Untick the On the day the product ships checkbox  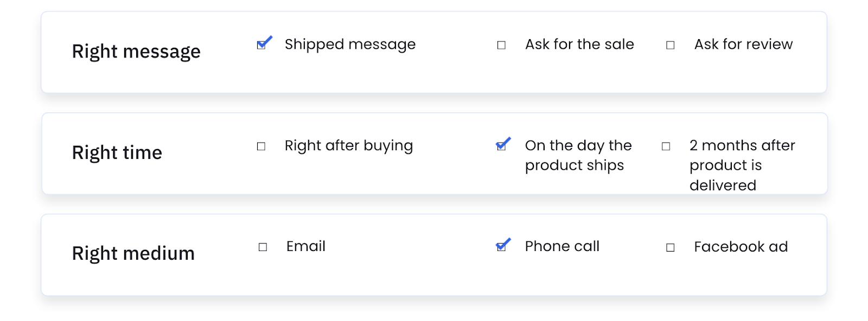(x=501, y=146)
